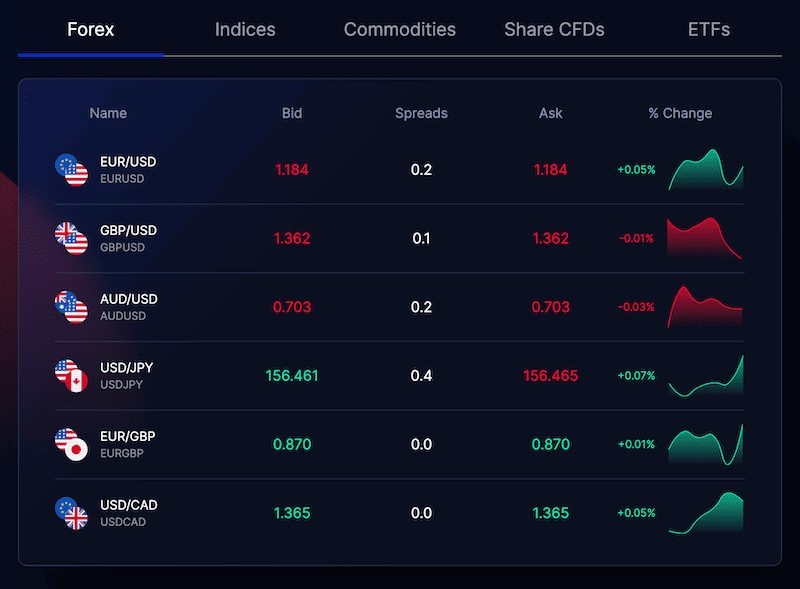Image resolution: width=800 pixels, height=589 pixels.
Task: Click the USD/JPY currency flag icon
Action: click(x=72, y=376)
